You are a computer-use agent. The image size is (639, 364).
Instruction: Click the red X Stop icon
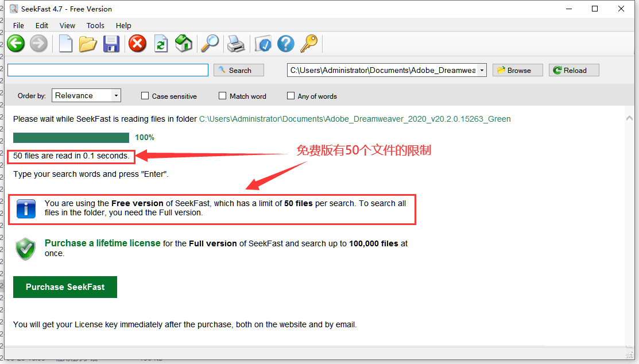point(137,44)
